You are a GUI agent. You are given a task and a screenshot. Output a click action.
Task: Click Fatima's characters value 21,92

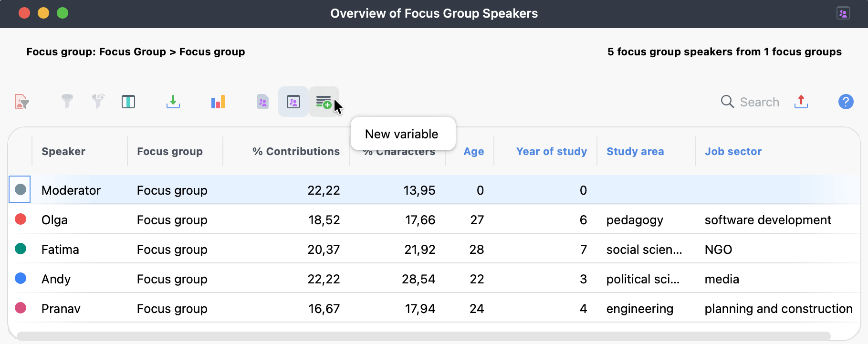click(x=420, y=250)
